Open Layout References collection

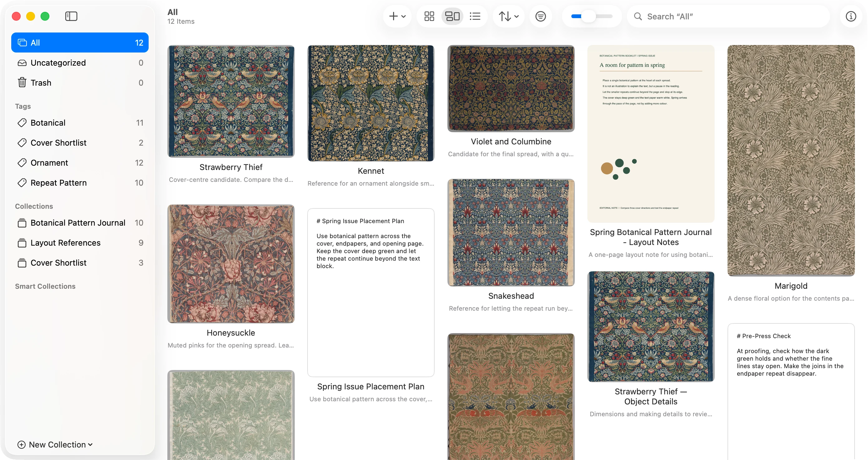(80, 243)
